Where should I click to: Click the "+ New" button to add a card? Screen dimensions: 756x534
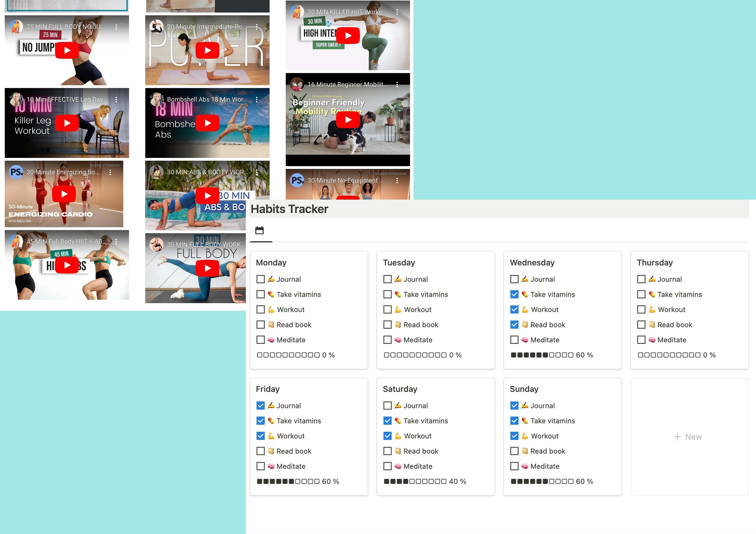pyautogui.click(x=688, y=437)
